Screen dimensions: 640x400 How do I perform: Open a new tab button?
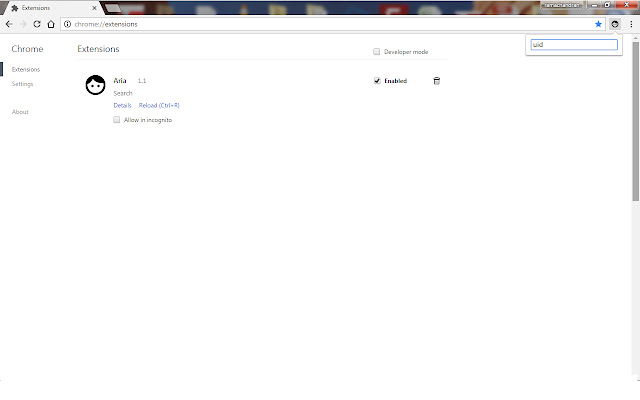[113, 8]
